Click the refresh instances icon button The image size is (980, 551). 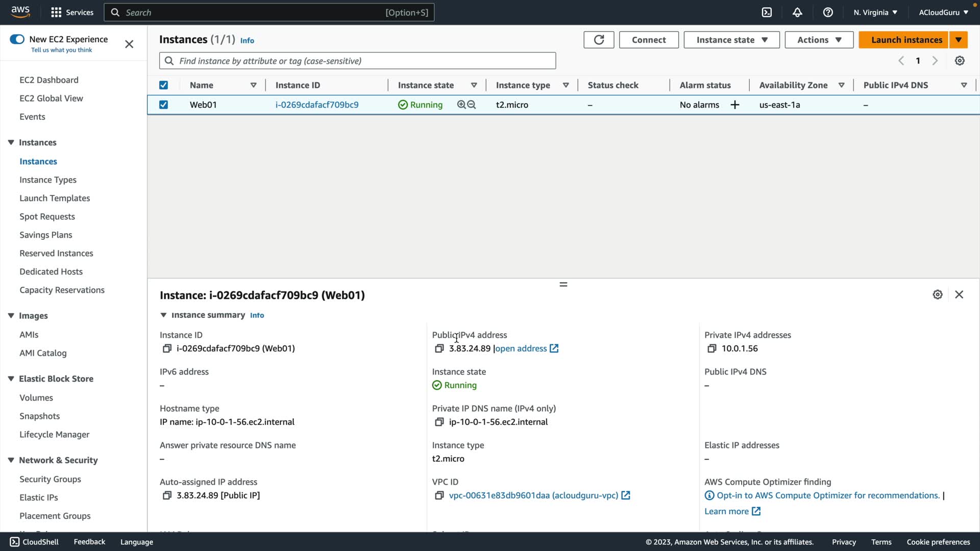click(x=599, y=40)
